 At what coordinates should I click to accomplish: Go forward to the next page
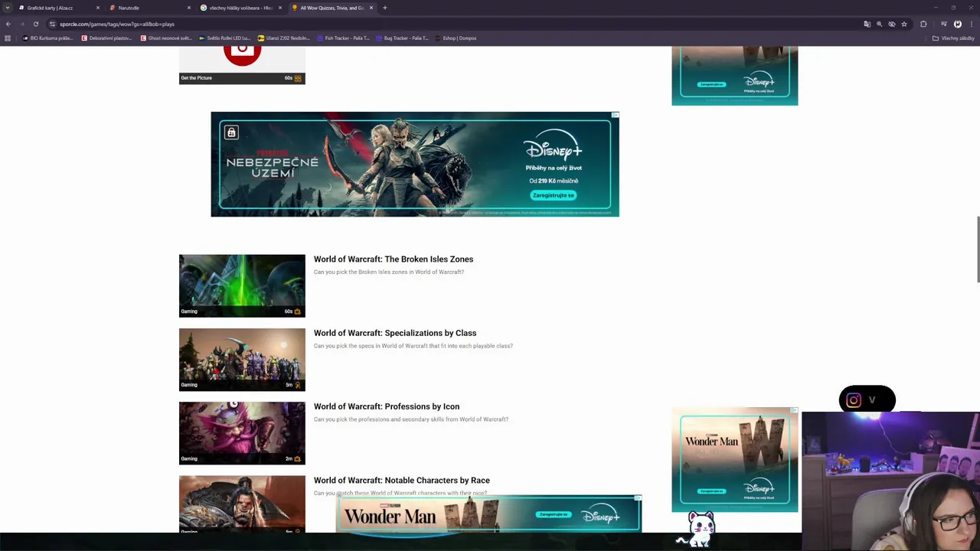point(22,24)
